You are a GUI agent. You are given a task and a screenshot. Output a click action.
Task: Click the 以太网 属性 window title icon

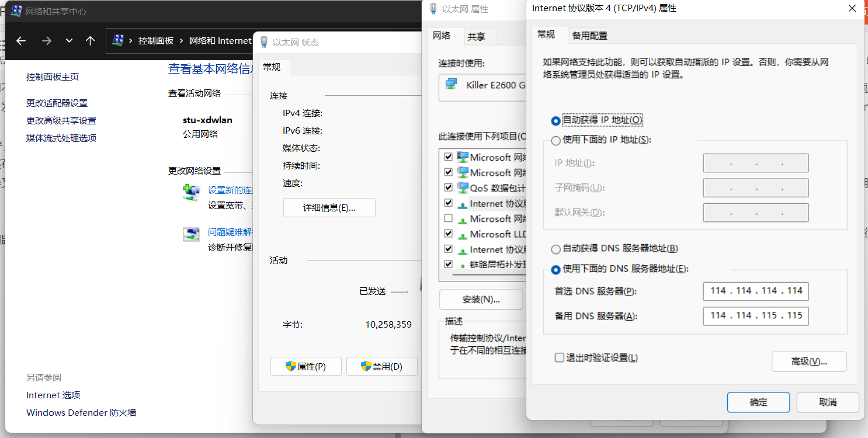pos(433,9)
